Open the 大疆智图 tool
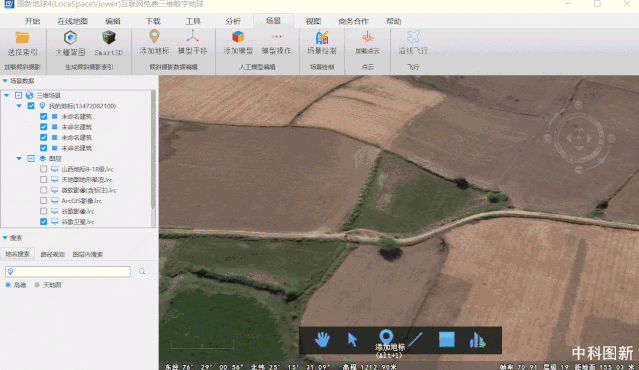 point(70,38)
